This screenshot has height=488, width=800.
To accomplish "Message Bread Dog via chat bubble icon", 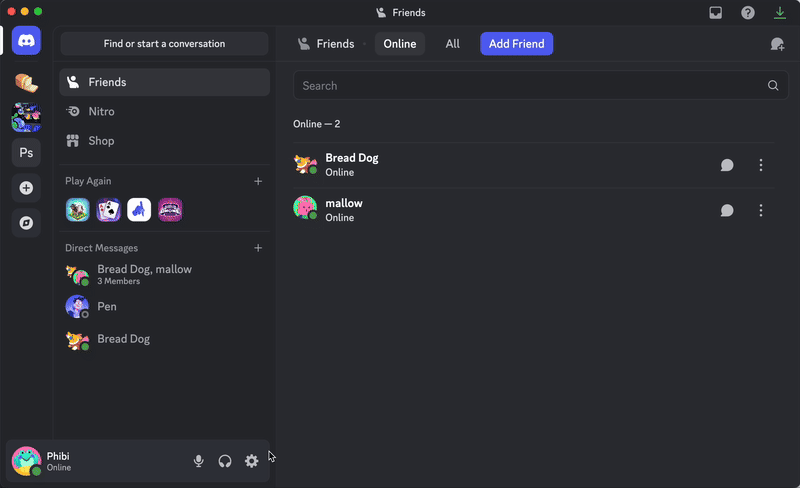I will pos(727,165).
